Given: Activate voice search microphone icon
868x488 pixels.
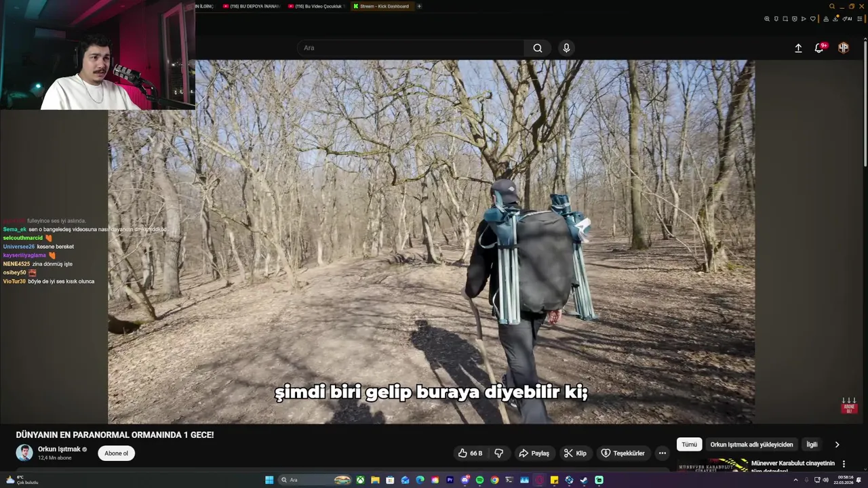Looking at the screenshot, I should click(x=566, y=48).
